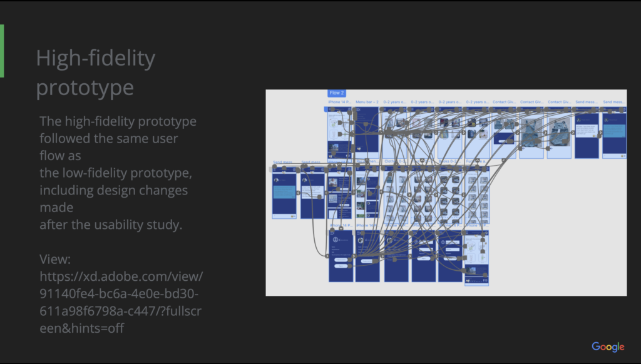Select the leftmost middle-row Send mess... artboard

click(x=284, y=195)
